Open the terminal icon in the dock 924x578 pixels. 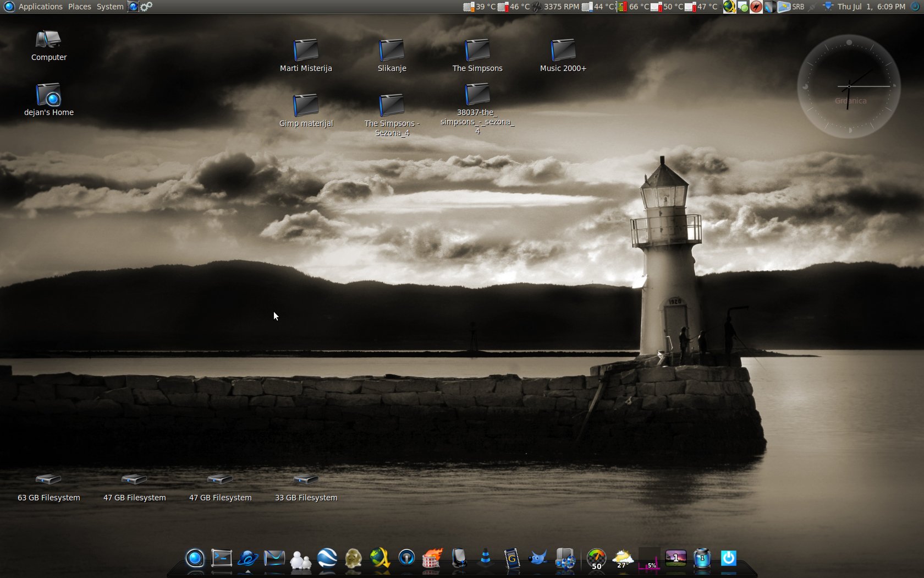[x=222, y=558]
